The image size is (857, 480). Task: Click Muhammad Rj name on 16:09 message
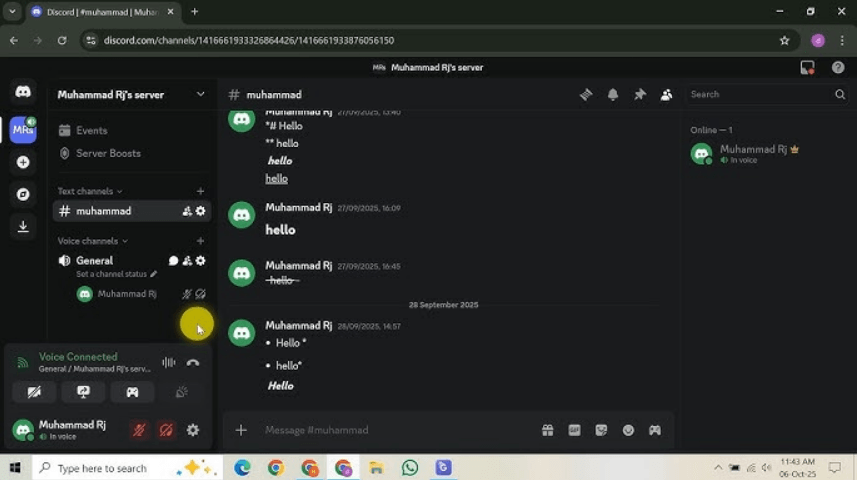pyautogui.click(x=298, y=208)
